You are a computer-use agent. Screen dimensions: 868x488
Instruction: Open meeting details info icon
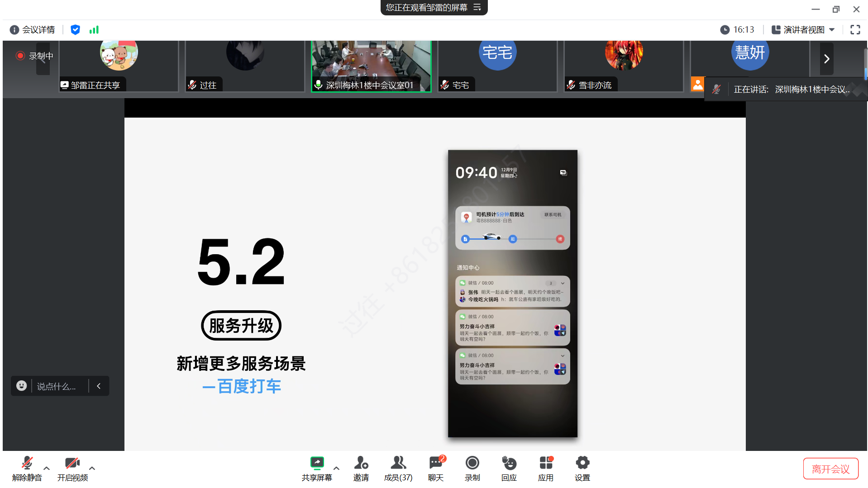14,30
